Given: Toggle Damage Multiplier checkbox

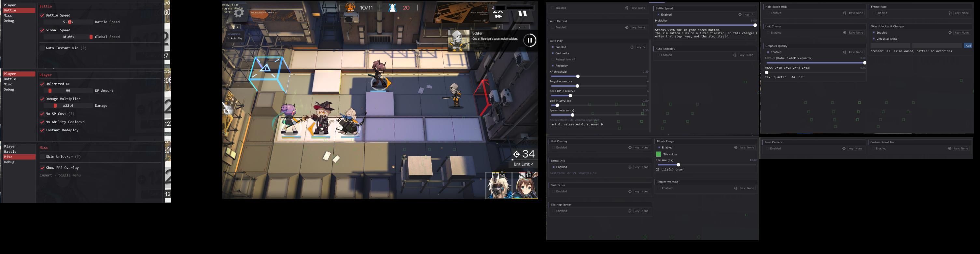Looking at the screenshot, I should point(42,99).
